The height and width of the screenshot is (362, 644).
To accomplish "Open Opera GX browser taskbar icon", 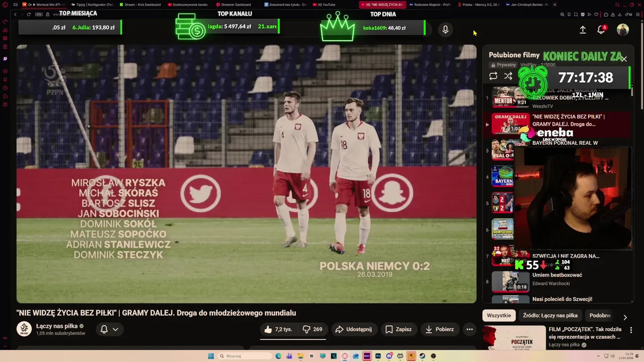I will point(345,356).
